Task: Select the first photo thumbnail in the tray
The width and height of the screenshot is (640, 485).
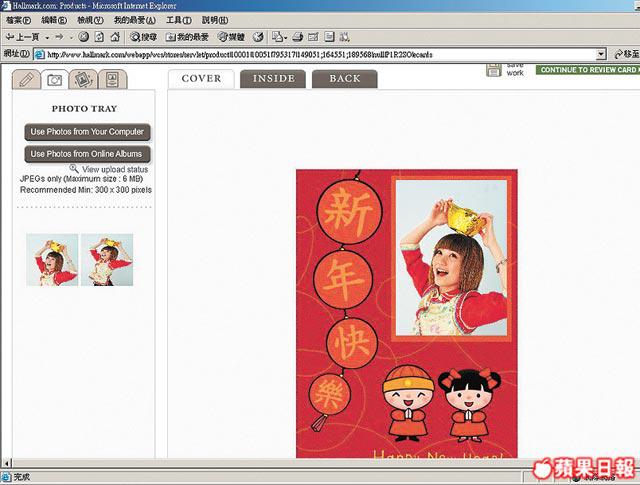Action: click(x=52, y=260)
